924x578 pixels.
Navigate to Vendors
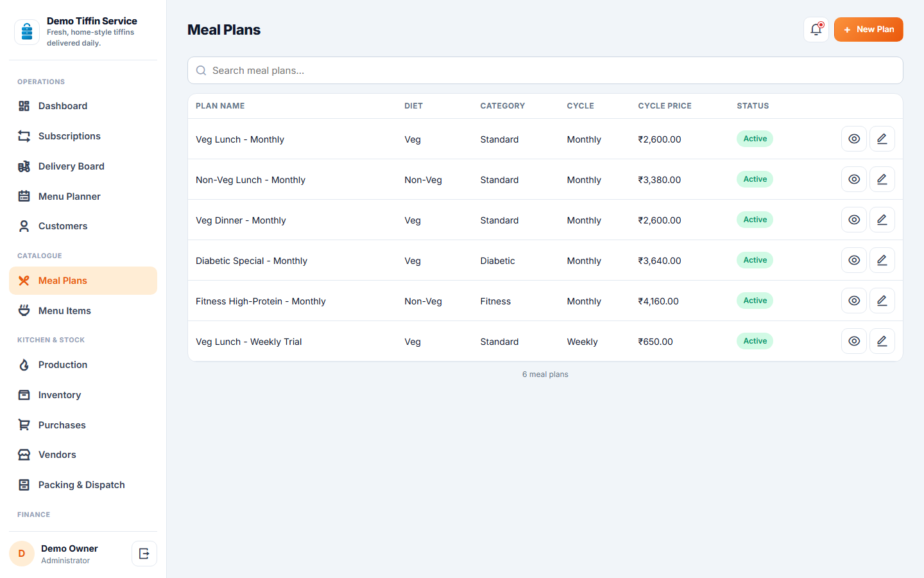tap(83, 455)
